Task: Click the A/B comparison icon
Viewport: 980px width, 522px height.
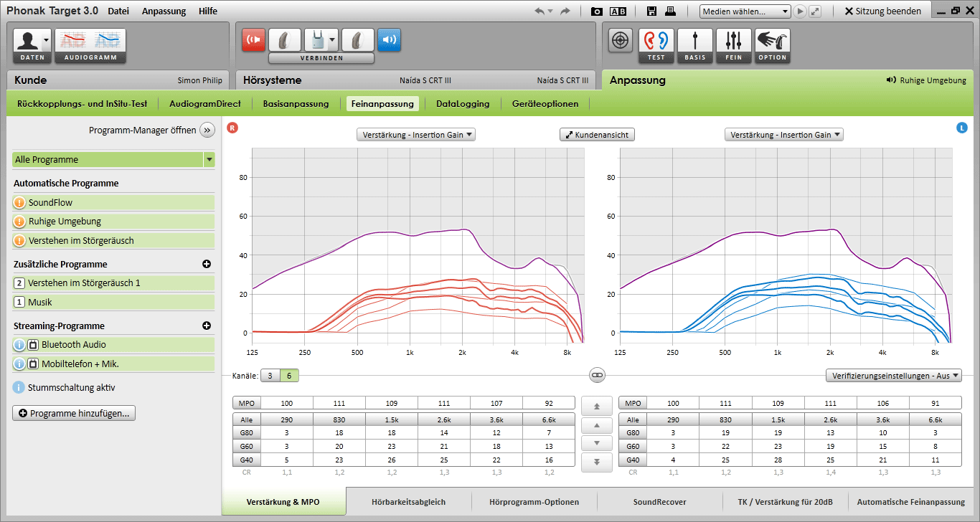Action: [618, 11]
